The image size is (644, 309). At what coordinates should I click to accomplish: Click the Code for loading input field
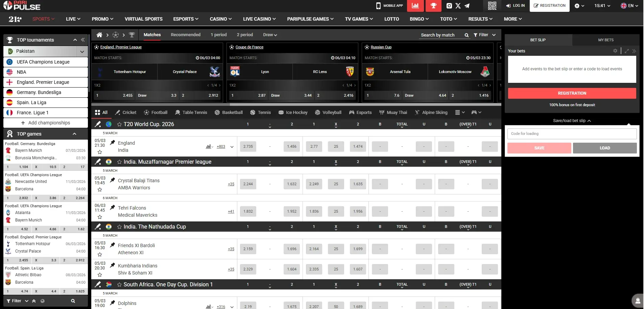click(572, 134)
